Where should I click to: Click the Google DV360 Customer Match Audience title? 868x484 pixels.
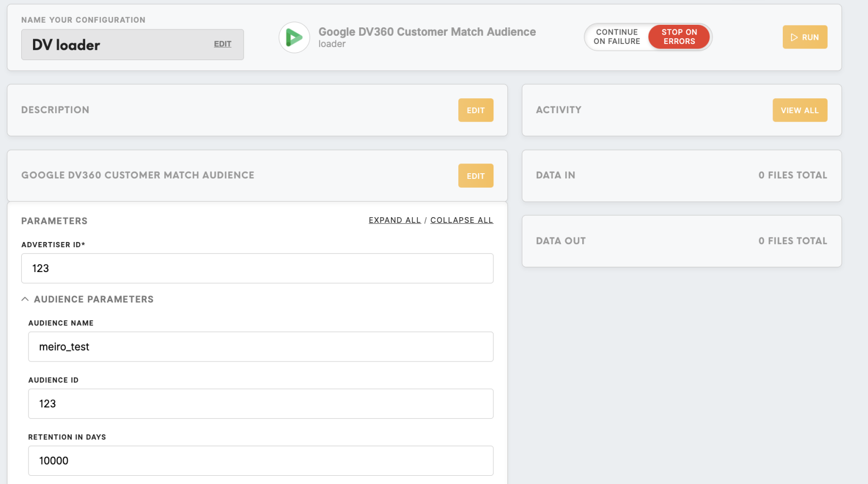tap(427, 32)
